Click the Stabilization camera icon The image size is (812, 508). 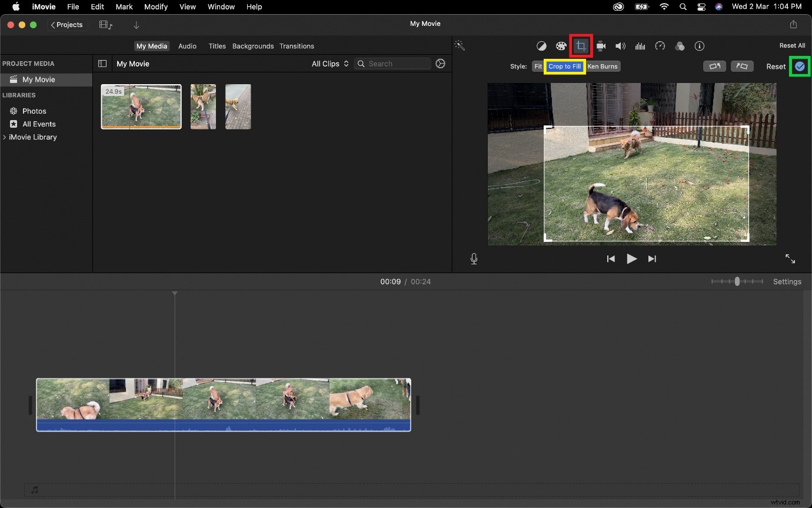pyautogui.click(x=601, y=46)
